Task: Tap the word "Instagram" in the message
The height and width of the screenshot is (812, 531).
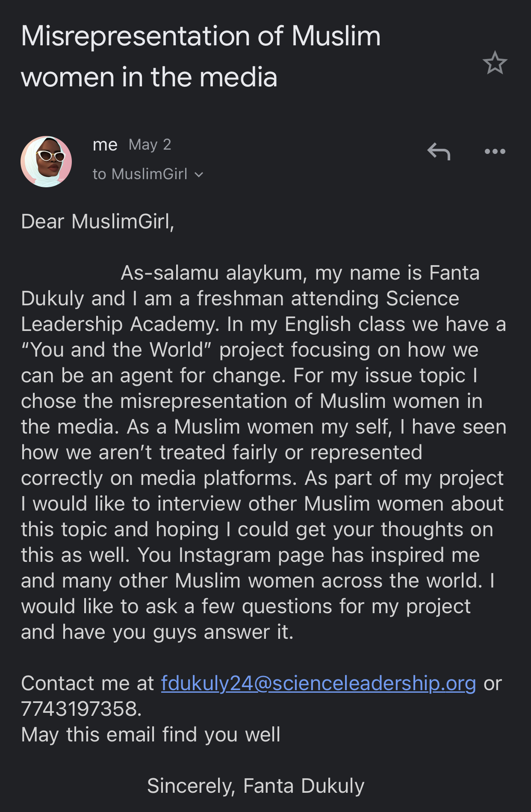Action: 224,555
